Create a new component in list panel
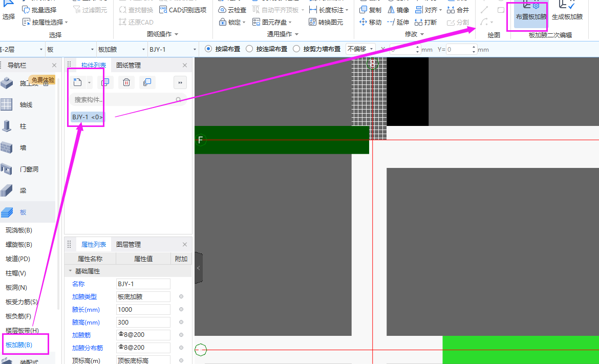 (x=77, y=82)
